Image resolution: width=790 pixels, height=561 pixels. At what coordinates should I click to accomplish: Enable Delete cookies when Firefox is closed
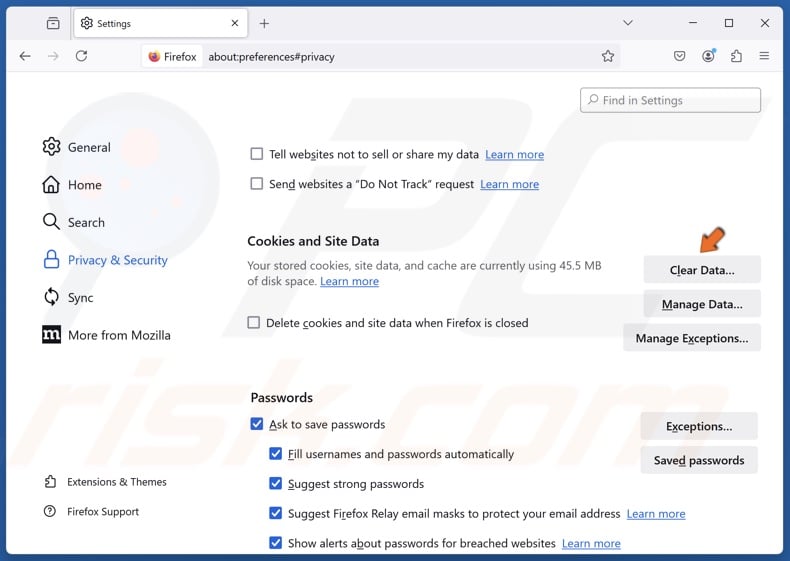tap(254, 323)
